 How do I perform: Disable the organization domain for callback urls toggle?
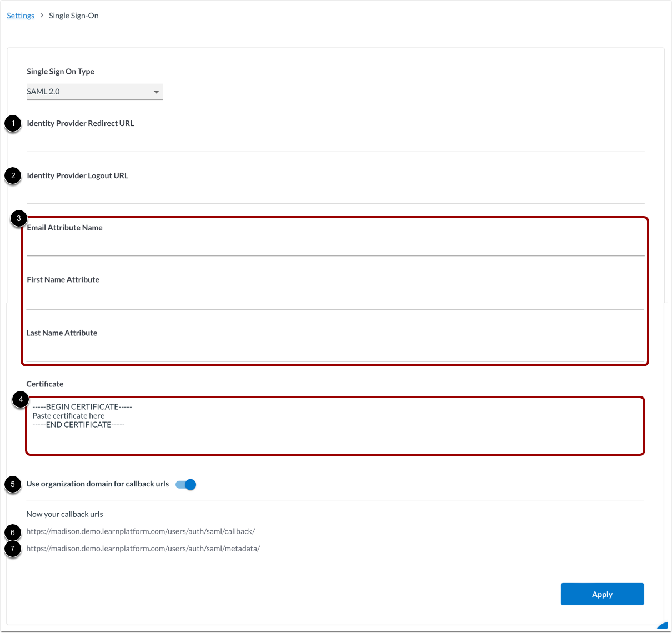pos(186,484)
